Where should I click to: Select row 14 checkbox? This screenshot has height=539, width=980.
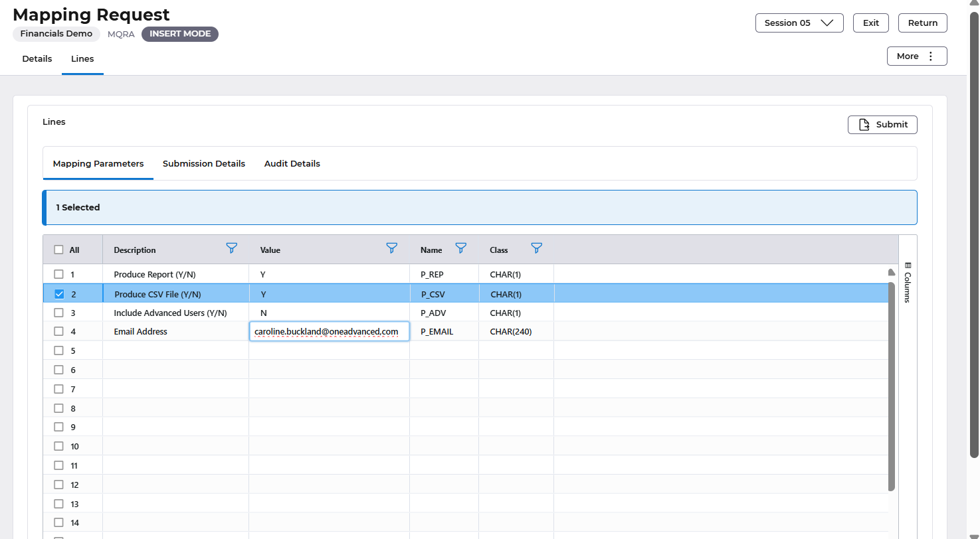pos(58,522)
